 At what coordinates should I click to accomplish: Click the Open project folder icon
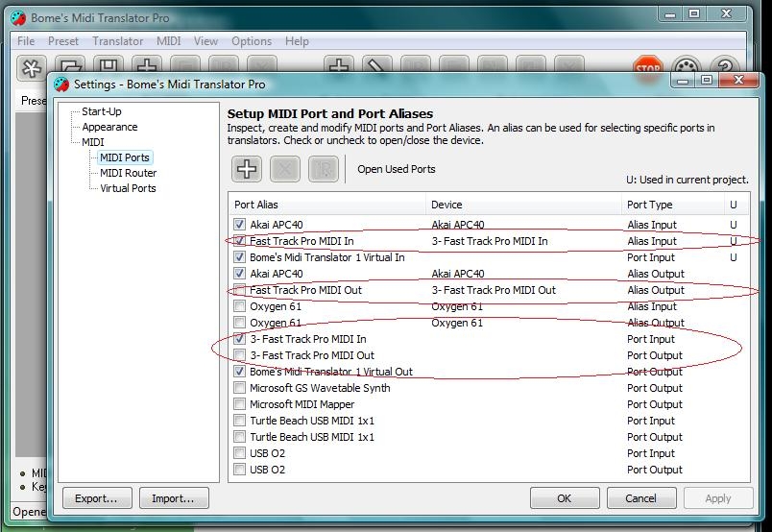pyautogui.click(x=70, y=68)
